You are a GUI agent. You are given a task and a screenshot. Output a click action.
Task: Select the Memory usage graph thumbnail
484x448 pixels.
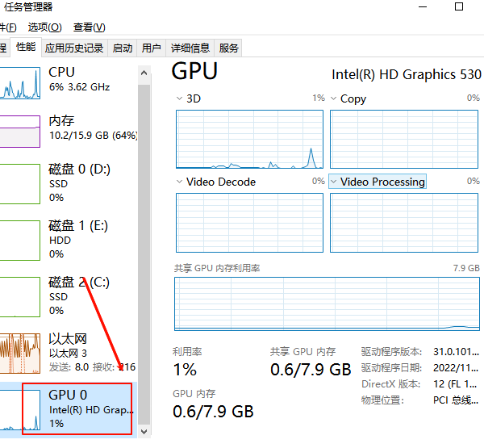click(20, 131)
